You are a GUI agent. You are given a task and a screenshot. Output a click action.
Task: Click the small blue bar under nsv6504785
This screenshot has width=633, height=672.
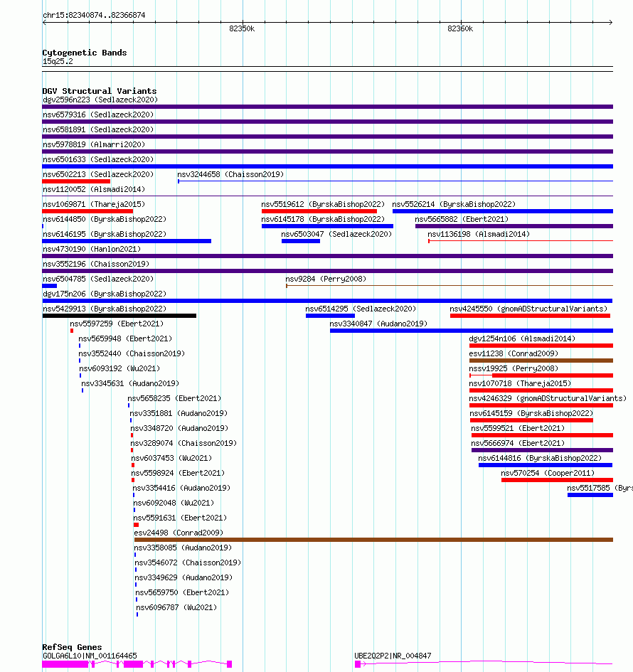click(x=50, y=287)
